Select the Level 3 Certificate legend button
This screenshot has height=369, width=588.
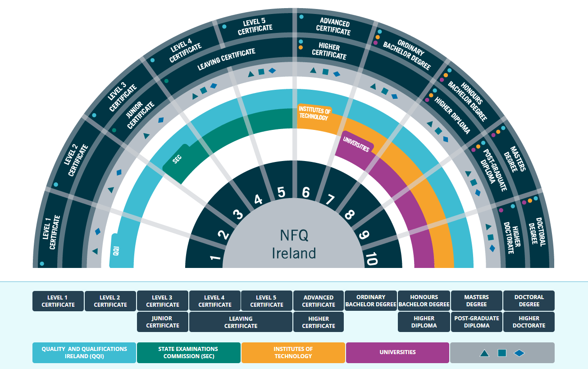(x=163, y=301)
